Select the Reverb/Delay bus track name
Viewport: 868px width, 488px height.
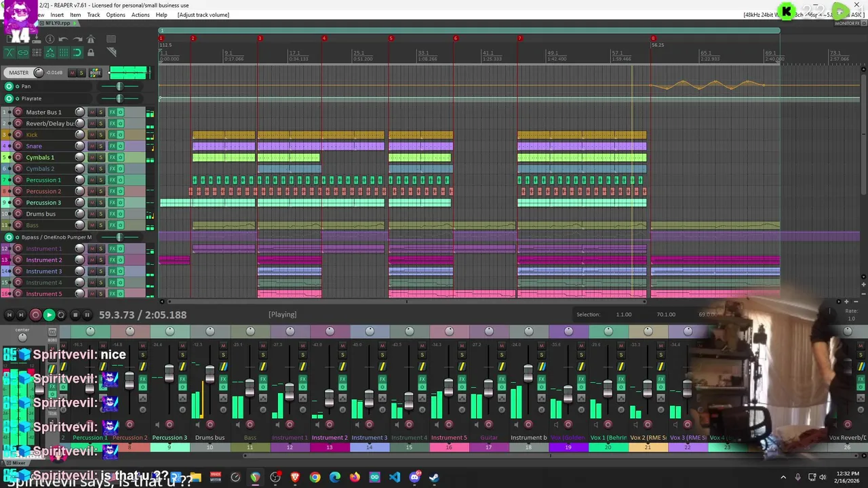(x=50, y=123)
